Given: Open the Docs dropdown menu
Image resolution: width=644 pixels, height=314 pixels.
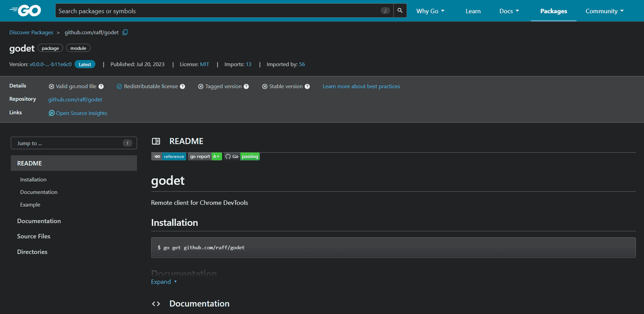Looking at the screenshot, I should [509, 11].
